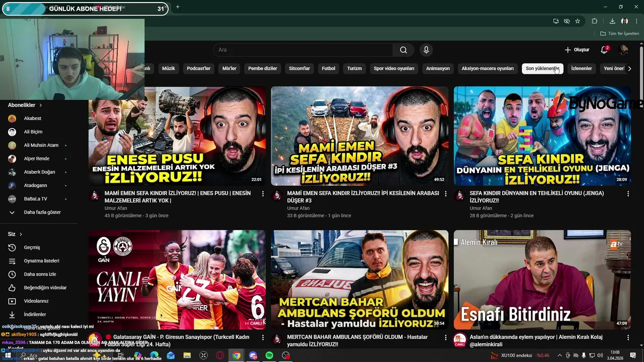The width and height of the screenshot is (644, 362).
Task: Advance filter chips with right arrow
Action: (629, 68)
